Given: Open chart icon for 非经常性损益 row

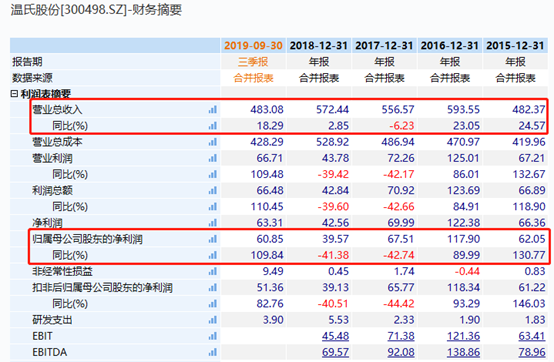Looking at the screenshot, I should tap(213, 272).
